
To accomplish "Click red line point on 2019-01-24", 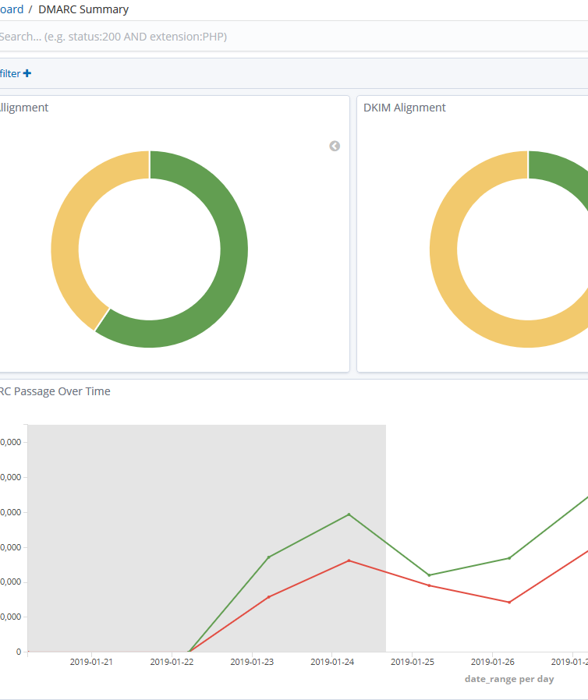I will click(x=349, y=560).
